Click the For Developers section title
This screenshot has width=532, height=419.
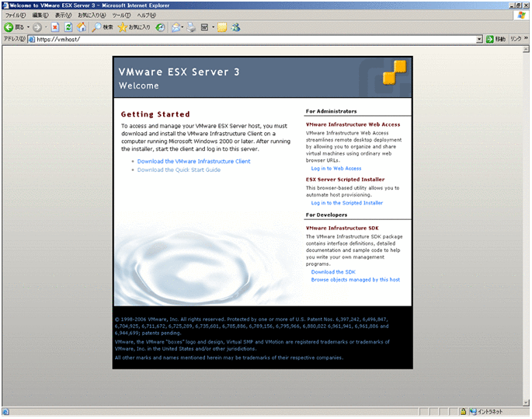click(x=326, y=215)
